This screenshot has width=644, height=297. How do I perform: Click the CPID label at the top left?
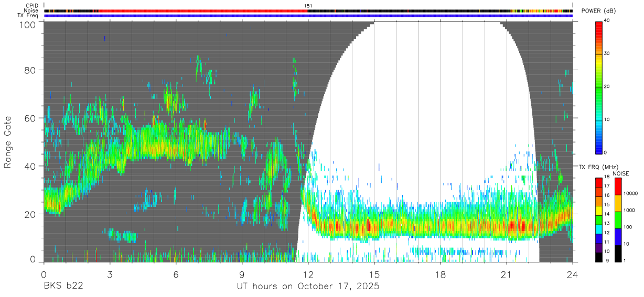pyautogui.click(x=33, y=6)
